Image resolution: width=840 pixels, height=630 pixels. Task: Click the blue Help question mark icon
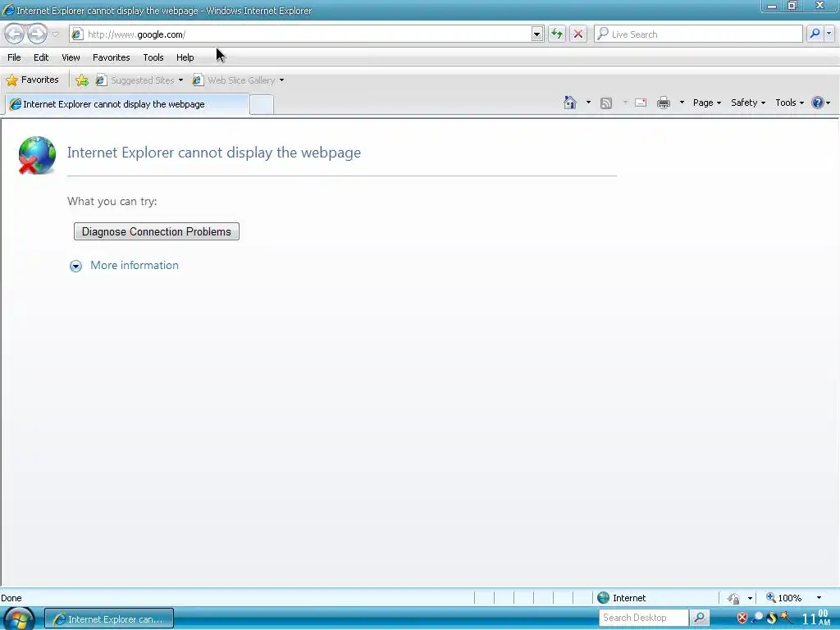tap(818, 103)
